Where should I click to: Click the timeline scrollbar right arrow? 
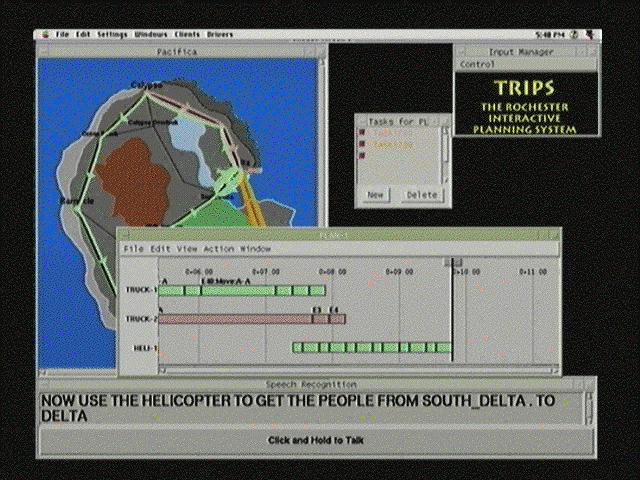(555, 371)
